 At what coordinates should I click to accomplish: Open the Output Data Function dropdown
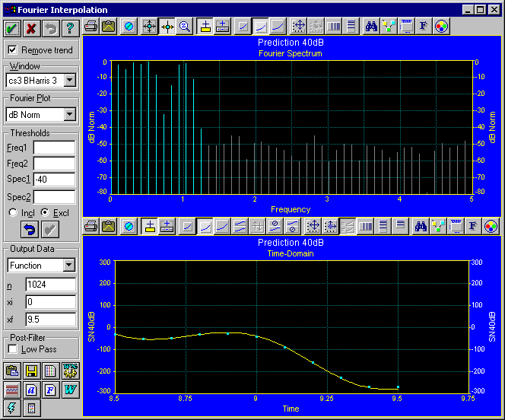(x=70, y=265)
